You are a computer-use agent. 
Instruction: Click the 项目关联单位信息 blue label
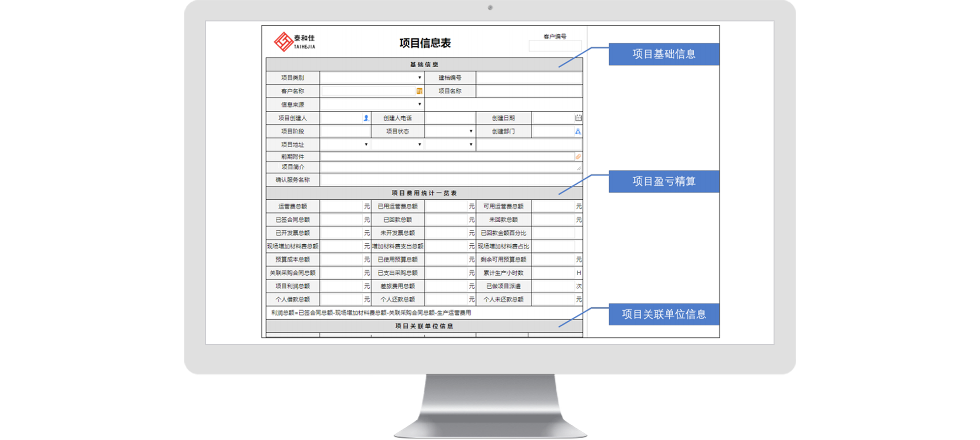click(663, 314)
